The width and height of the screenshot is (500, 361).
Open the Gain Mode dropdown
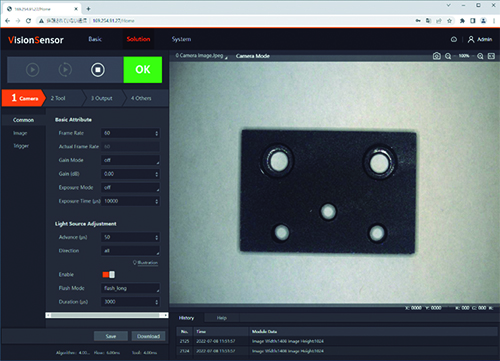[x=130, y=160]
